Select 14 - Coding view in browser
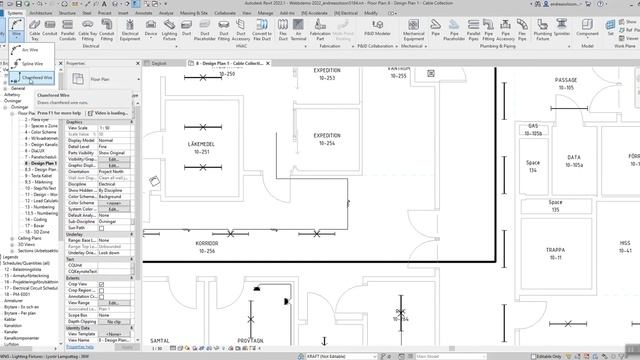 point(36,220)
